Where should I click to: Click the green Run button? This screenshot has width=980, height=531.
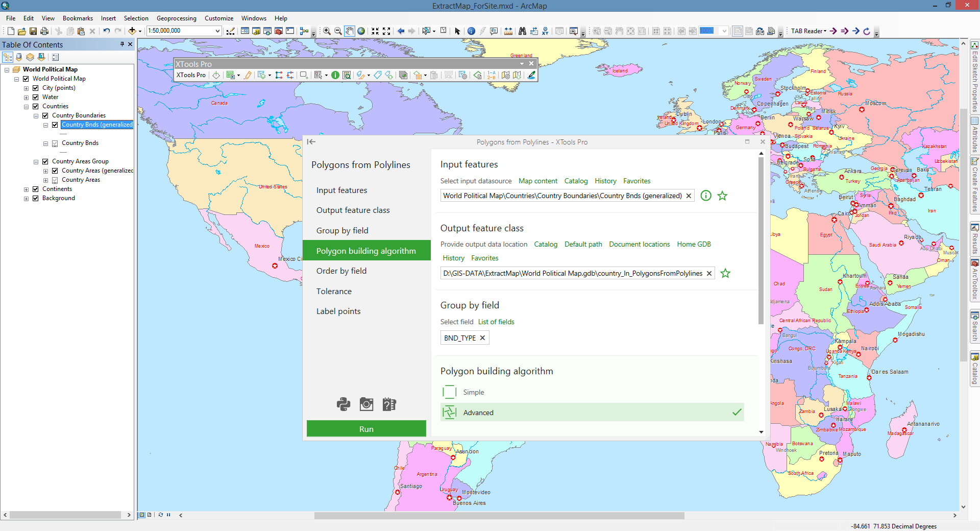[x=366, y=429]
